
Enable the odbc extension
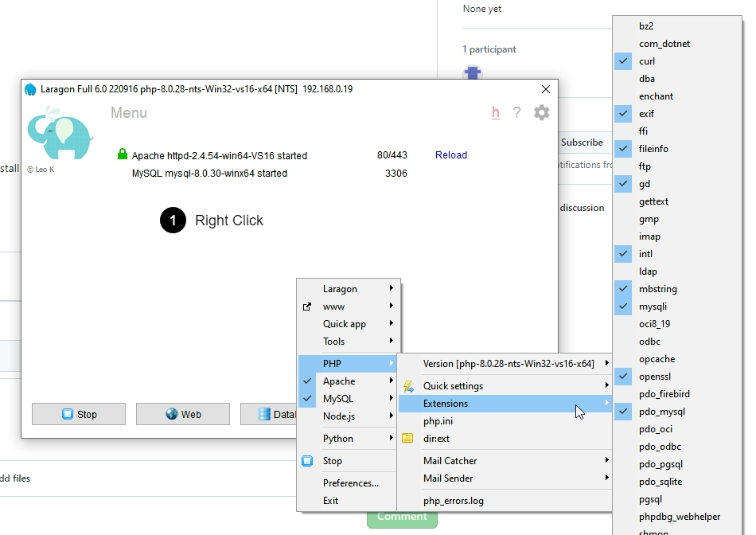click(677, 342)
